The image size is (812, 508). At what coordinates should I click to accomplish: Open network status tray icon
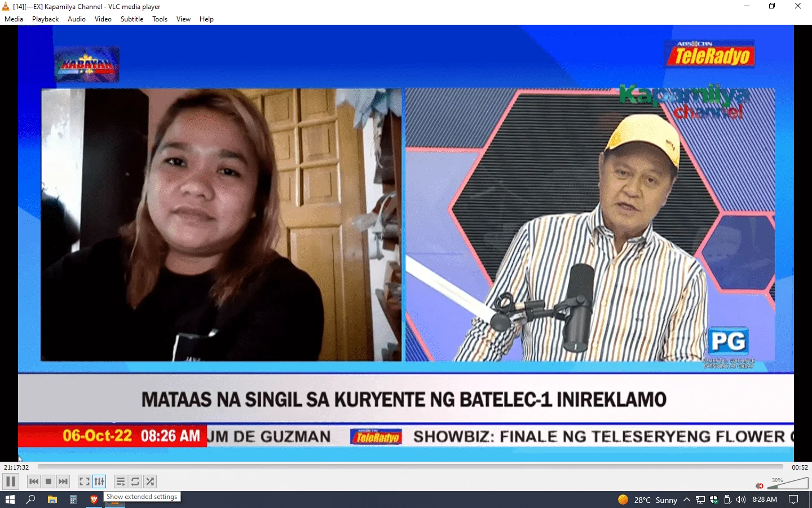[700, 500]
